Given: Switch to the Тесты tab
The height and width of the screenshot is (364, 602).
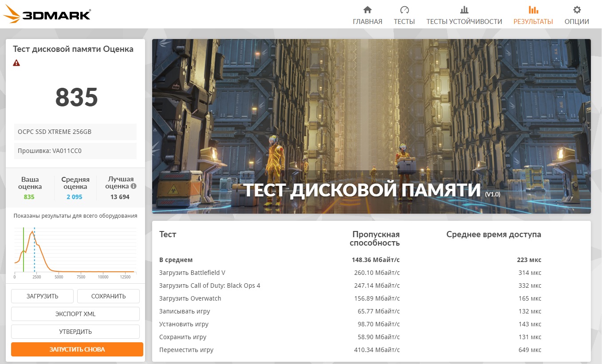Looking at the screenshot, I should point(404,21).
